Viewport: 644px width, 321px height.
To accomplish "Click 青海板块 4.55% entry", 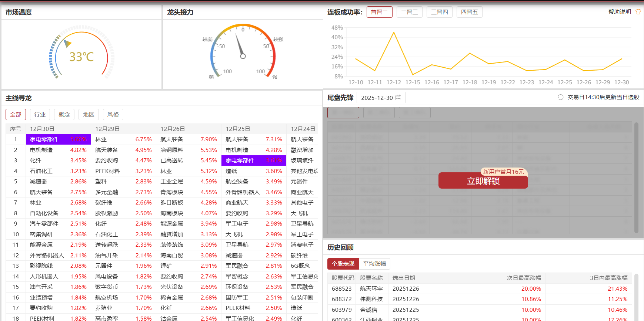I will click(188, 192).
